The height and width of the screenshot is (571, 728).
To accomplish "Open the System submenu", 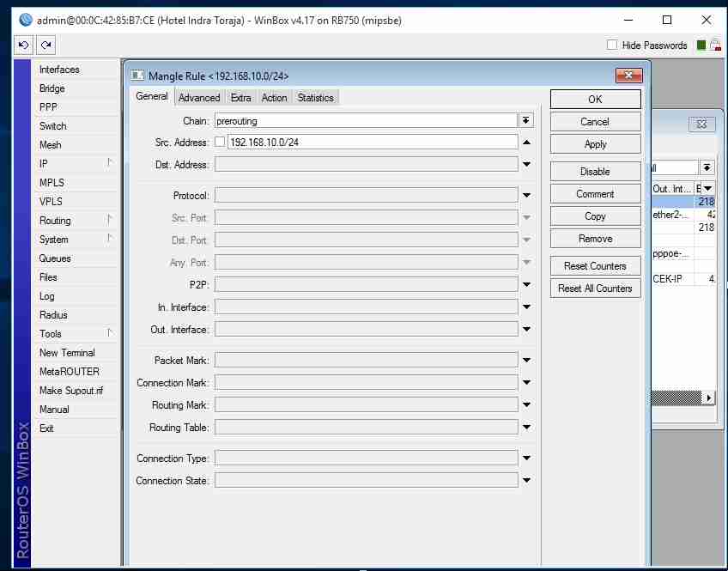I will 76,240.
